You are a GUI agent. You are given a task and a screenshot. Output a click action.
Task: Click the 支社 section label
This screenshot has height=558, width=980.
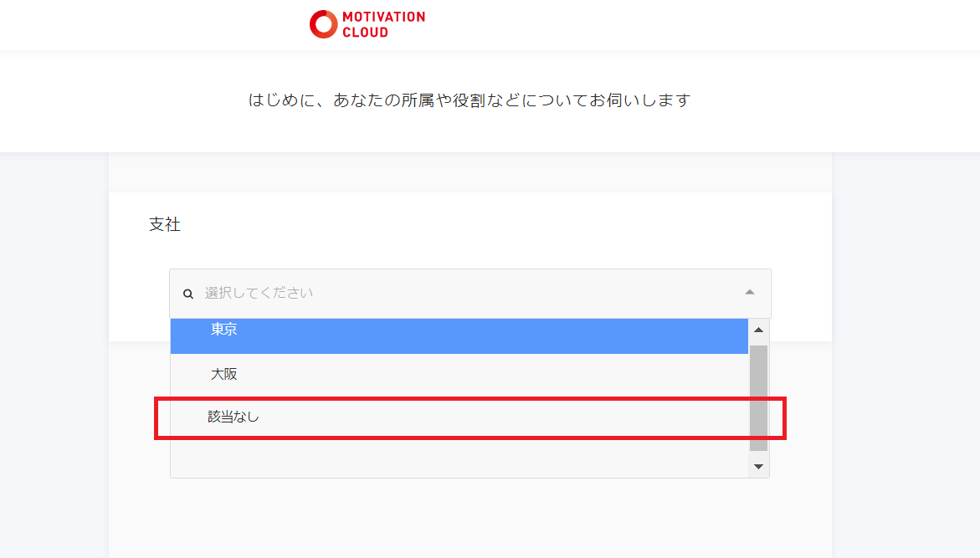coord(165,225)
